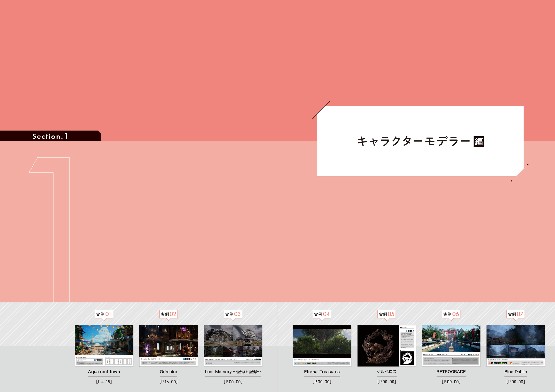The height and width of the screenshot is (392, 555).
Task: Click the 実例 06 label tag
Action: click(451, 314)
